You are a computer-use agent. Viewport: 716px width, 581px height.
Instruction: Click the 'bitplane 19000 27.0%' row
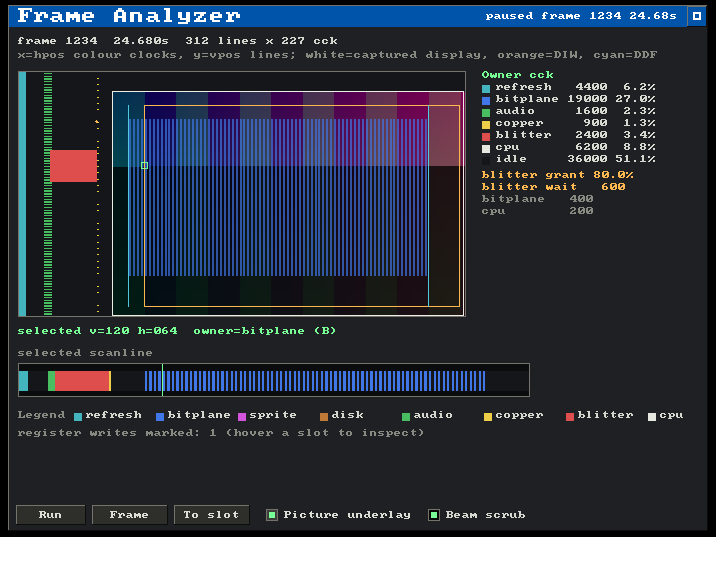point(569,99)
